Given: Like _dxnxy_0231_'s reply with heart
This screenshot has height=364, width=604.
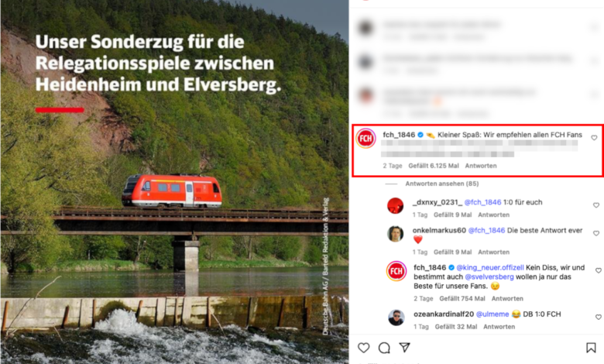Looking at the screenshot, I should tap(596, 205).
